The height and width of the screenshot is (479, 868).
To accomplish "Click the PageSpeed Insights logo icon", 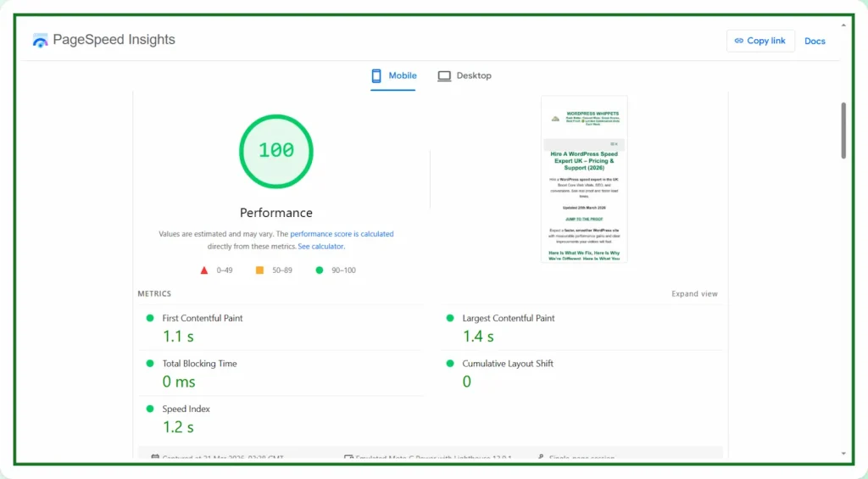I will coord(41,41).
